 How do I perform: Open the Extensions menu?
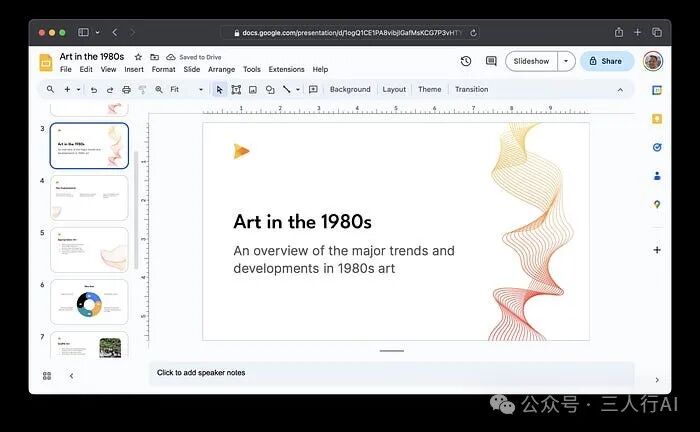(286, 70)
